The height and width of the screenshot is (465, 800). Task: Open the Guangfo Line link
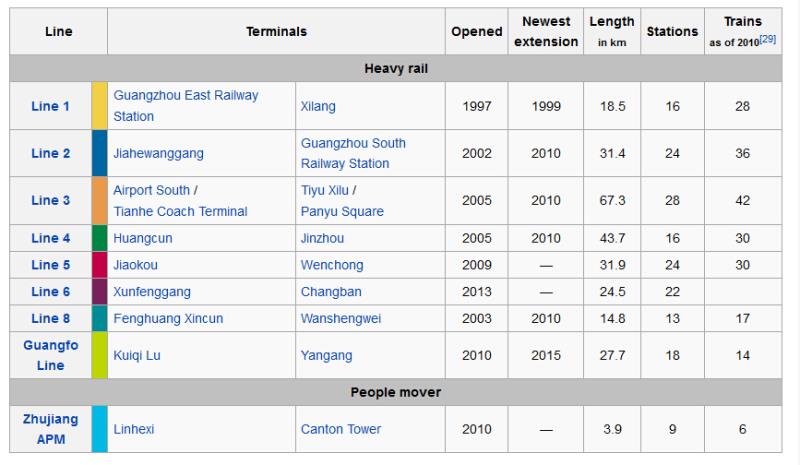pos(51,355)
